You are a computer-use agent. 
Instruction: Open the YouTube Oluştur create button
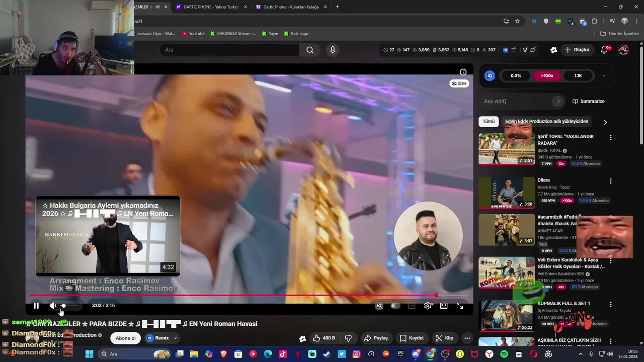click(577, 50)
